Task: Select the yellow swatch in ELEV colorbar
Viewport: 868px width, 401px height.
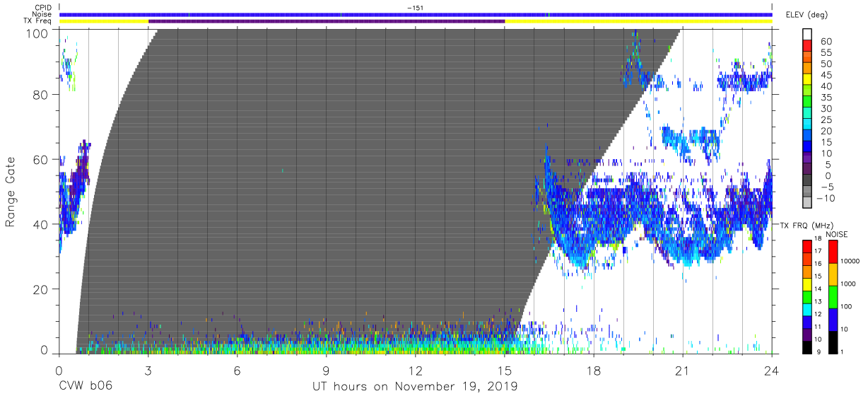Action: (x=809, y=80)
